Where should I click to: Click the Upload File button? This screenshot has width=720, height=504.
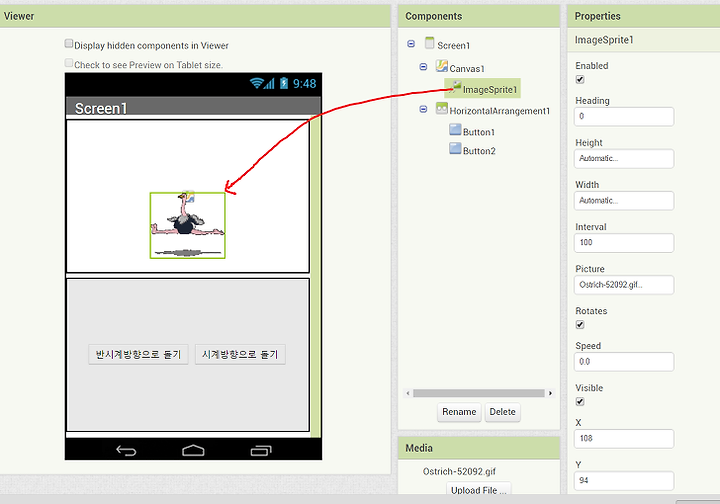tap(478, 489)
